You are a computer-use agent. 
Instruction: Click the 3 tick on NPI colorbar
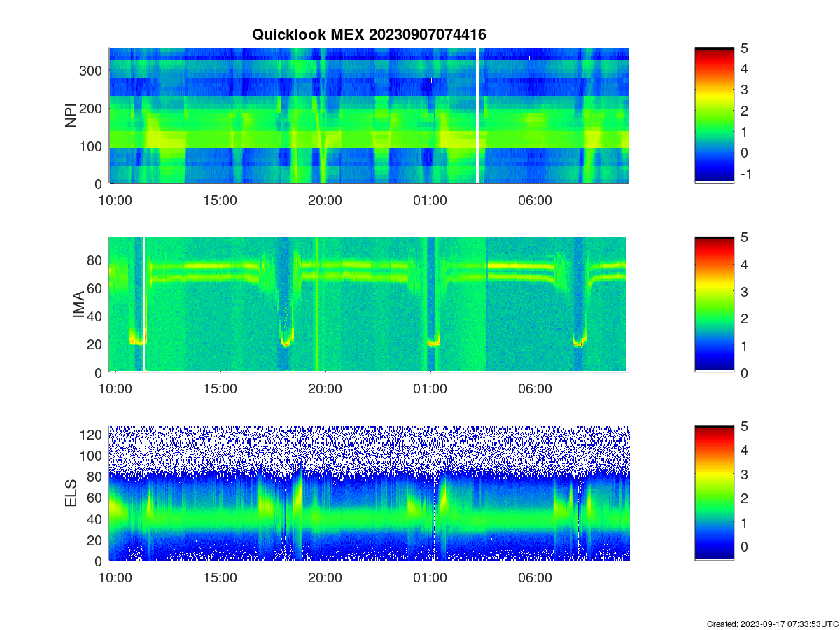tap(744, 90)
